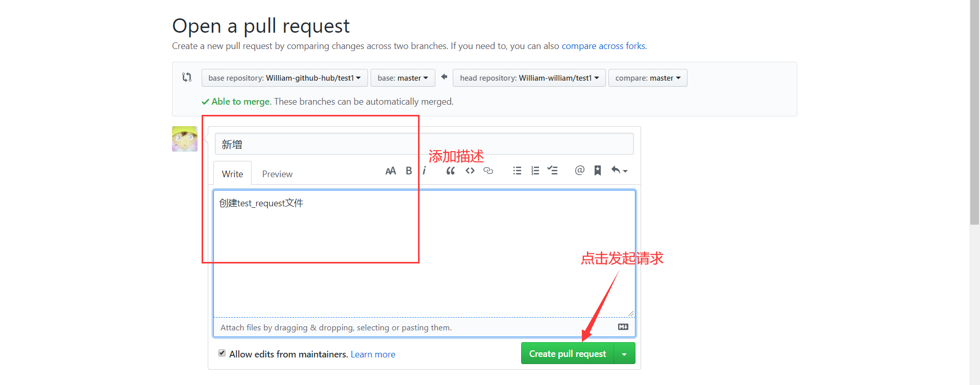Click the Create pull request button
980x385 pixels.
pos(568,353)
